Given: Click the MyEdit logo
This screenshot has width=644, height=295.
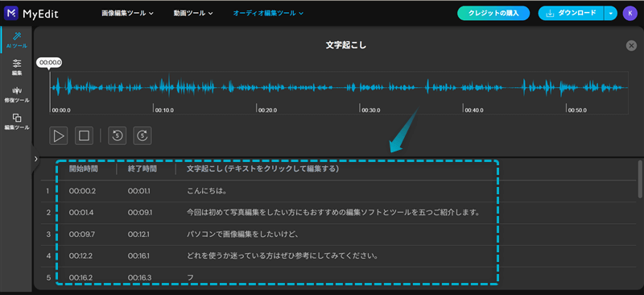Looking at the screenshot, I should coord(31,14).
